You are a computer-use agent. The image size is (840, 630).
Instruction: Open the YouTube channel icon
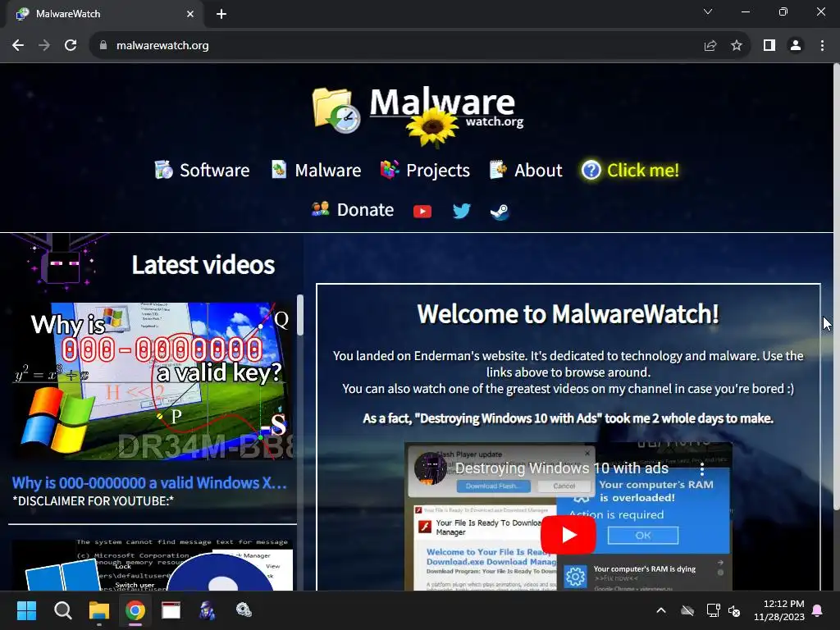click(x=422, y=211)
